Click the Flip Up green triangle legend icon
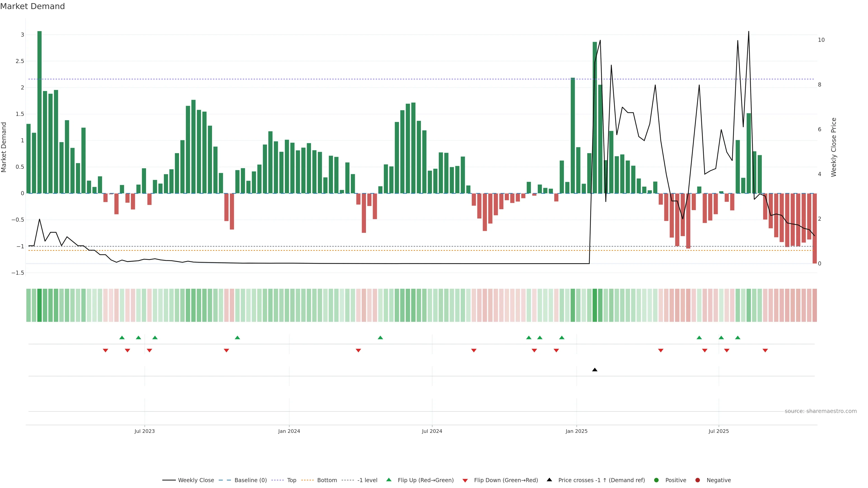Viewport: 868px width, 488px height. [x=389, y=480]
